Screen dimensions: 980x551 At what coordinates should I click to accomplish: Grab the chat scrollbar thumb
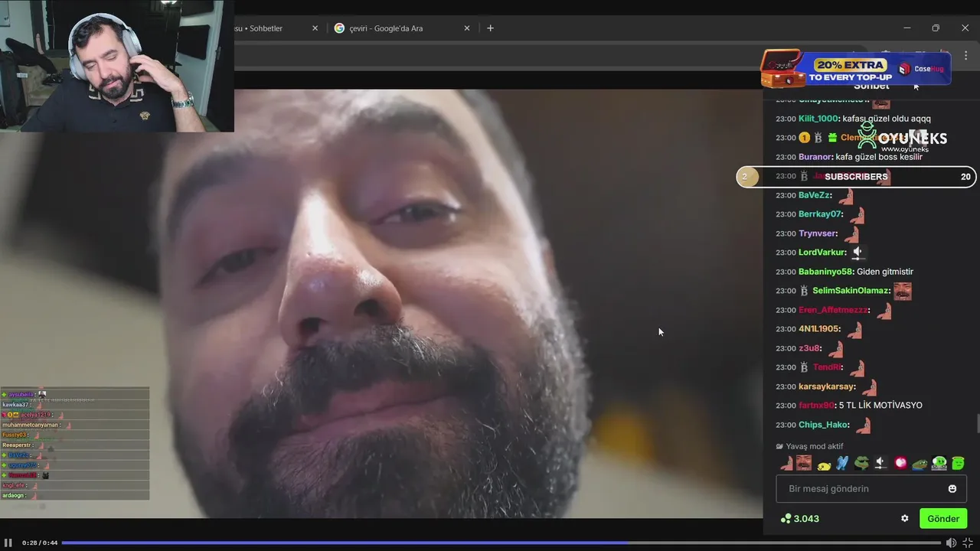tap(977, 423)
